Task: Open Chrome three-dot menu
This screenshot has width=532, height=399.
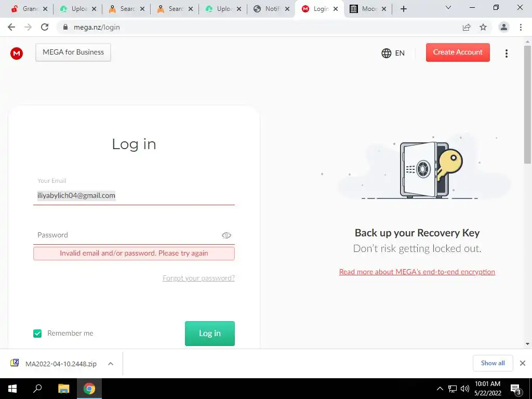Action: coord(521,27)
